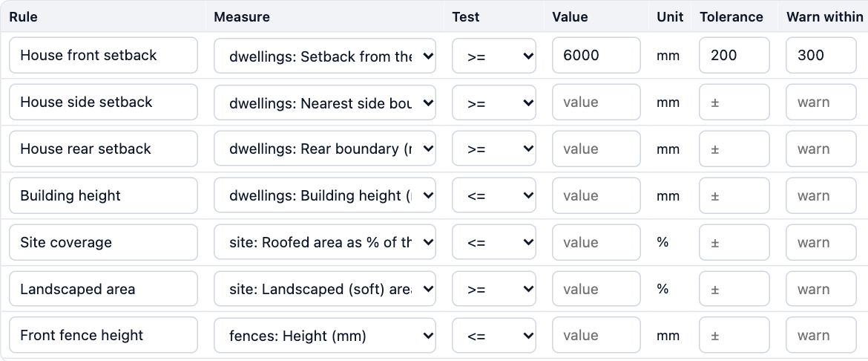Edit the 'House front setback' rule name field
This screenshot has height=361, width=868.
click(x=104, y=56)
